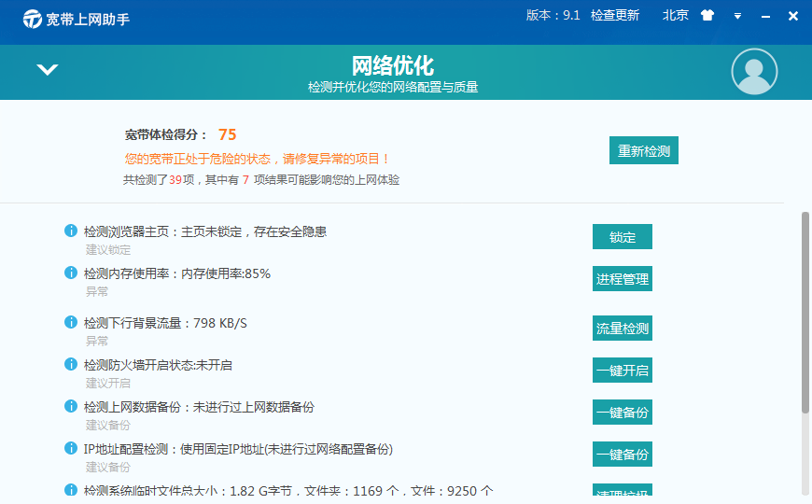Open the skin theme shirt icon
The image size is (812, 504).
(x=707, y=16)
